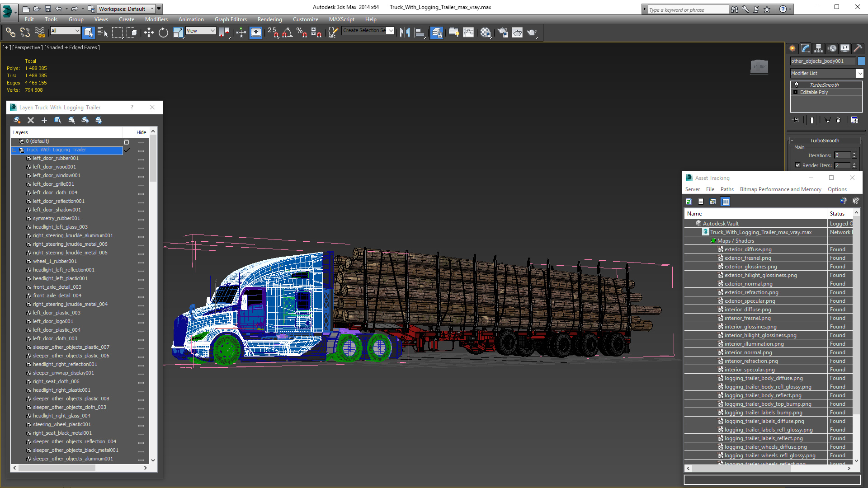Toggle TurboSmooth modifier lightbulb visibility
The image size is (868, 488).
797,84
